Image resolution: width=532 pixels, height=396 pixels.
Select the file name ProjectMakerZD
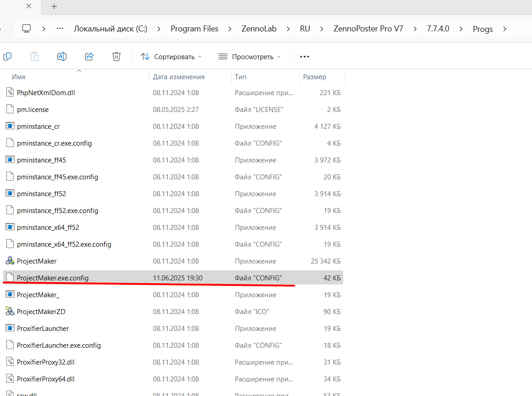41,311
